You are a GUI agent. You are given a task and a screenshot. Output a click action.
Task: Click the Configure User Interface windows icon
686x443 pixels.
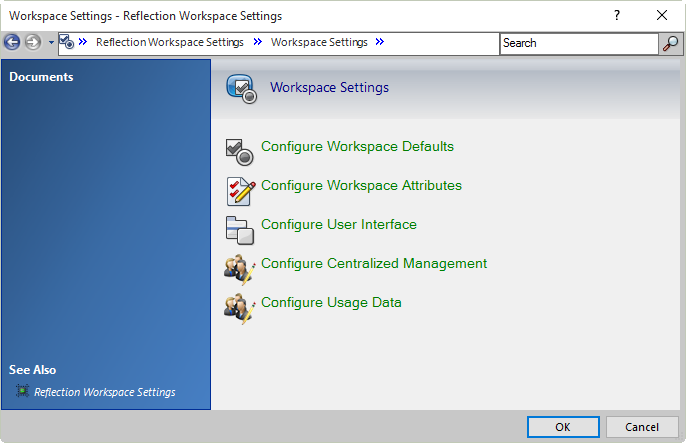[239, 228]
